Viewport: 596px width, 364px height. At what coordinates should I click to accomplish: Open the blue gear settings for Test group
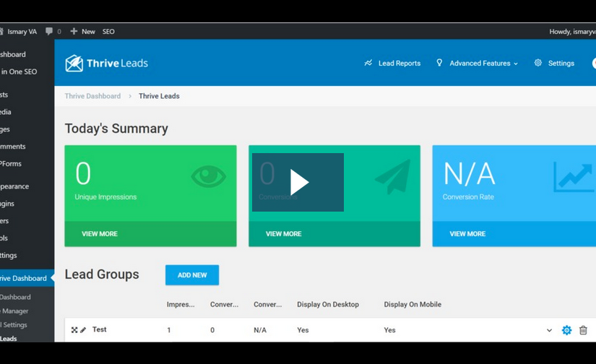(566, 330)
